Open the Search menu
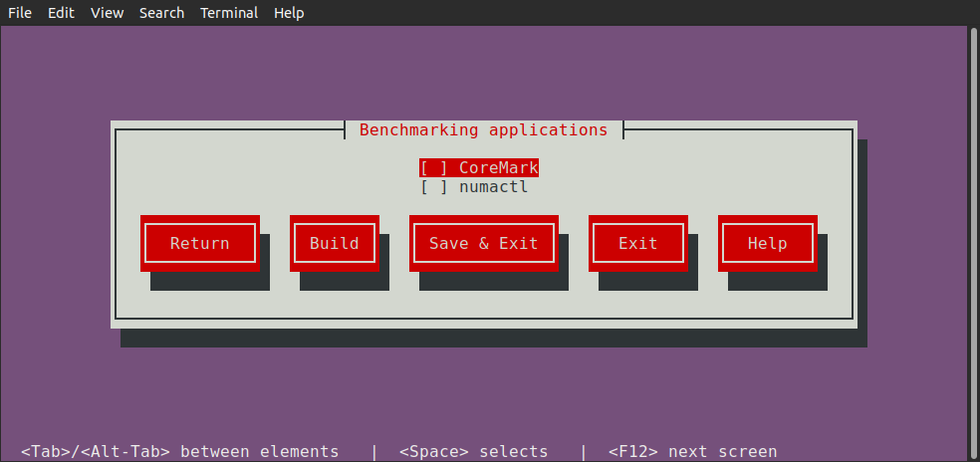Viewport: 980px width, 462px height. pos(161,13)
